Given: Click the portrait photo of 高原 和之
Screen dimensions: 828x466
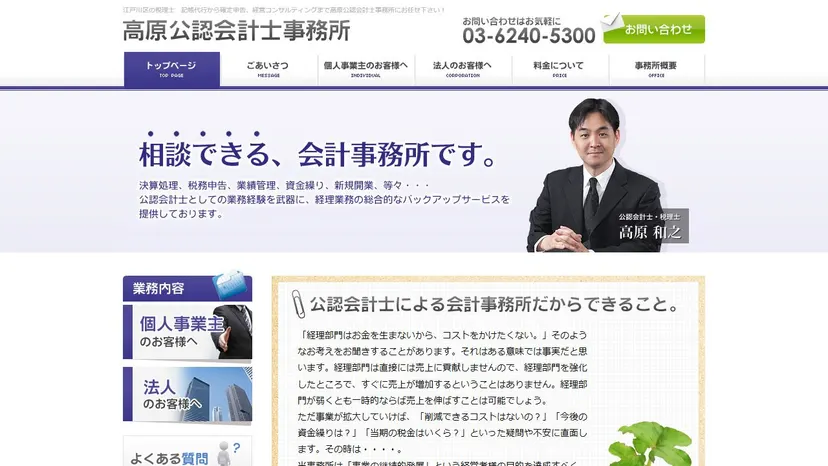Looking at the screenshot, I should click(594, 174).
